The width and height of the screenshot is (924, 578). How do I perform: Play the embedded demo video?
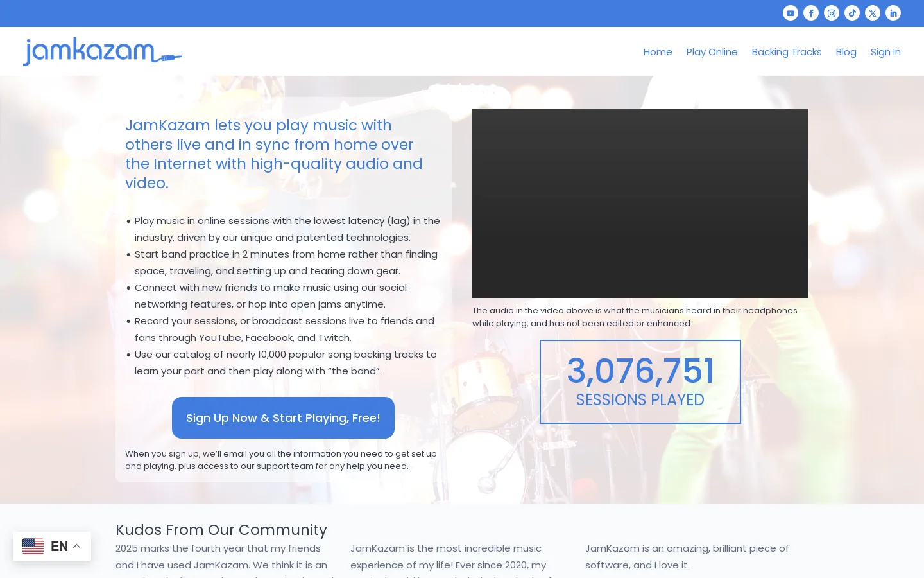[x=640, y=203]
